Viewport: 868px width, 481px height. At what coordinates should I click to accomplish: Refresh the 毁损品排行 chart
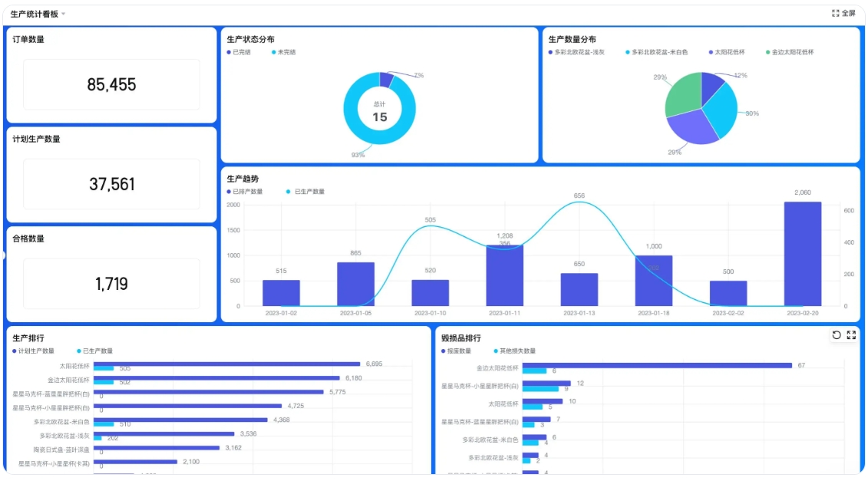click(837, 335)
